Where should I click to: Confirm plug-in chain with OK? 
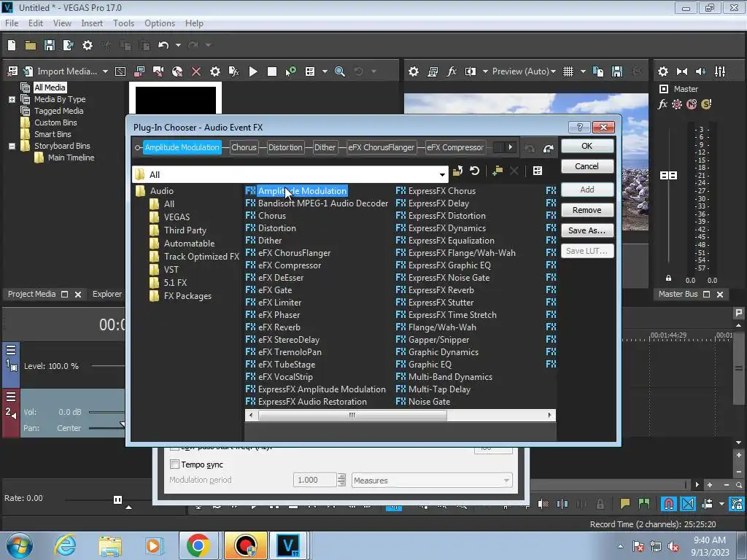coord(587,146)
